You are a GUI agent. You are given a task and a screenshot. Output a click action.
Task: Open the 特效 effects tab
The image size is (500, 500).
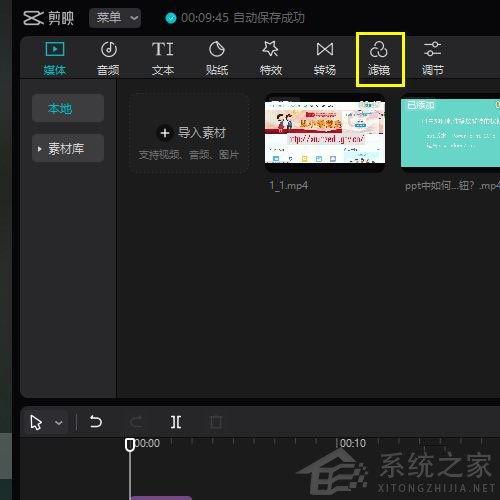271,59
